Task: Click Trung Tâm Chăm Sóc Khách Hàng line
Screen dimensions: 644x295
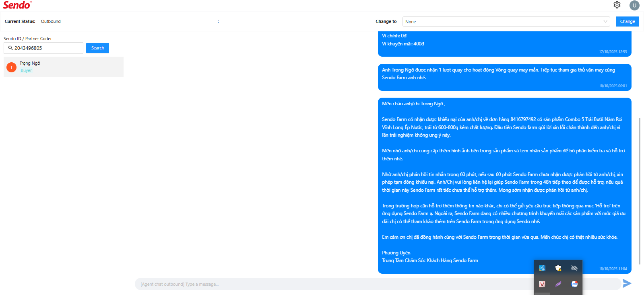Action: coord(430,260)
